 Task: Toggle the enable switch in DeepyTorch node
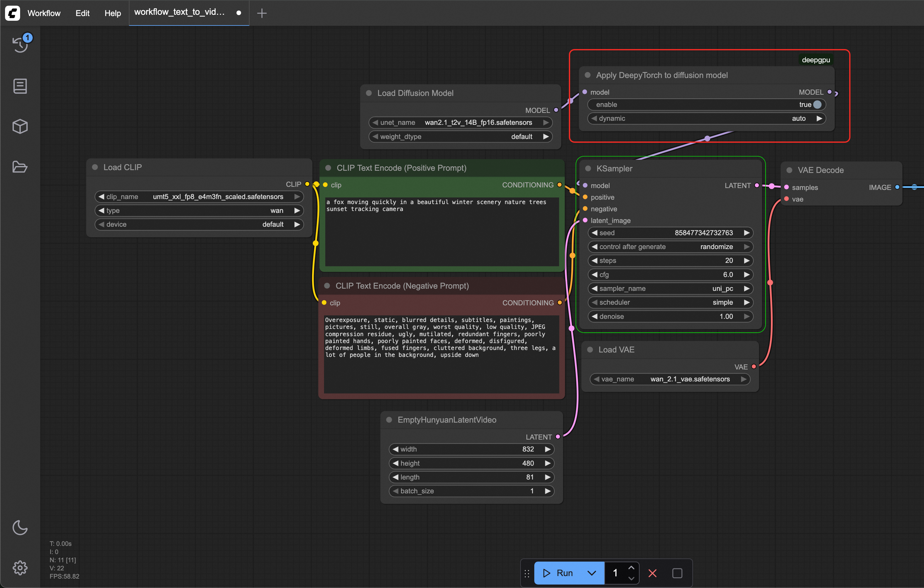[x=817, y=104]
